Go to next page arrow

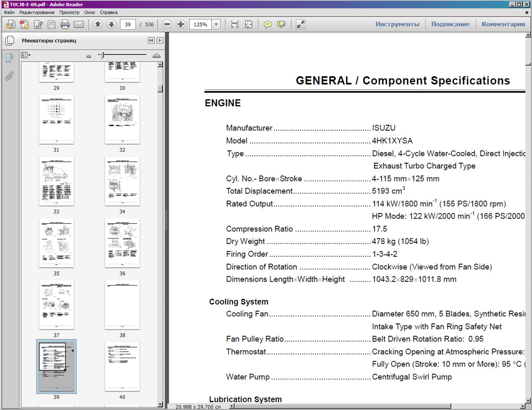(111, 24)
